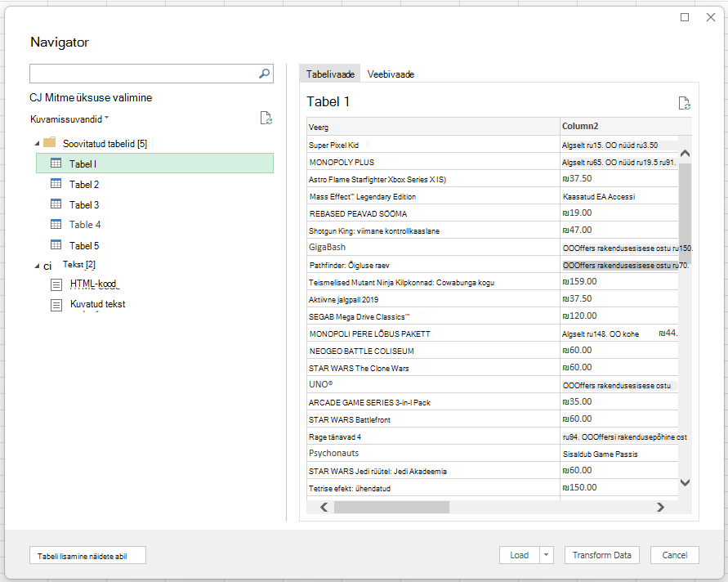The height and width of the screenshot is (582, 728).
Task: Click the refresh icon beside Kuvamissuvandid
Action: pos(266,119)
